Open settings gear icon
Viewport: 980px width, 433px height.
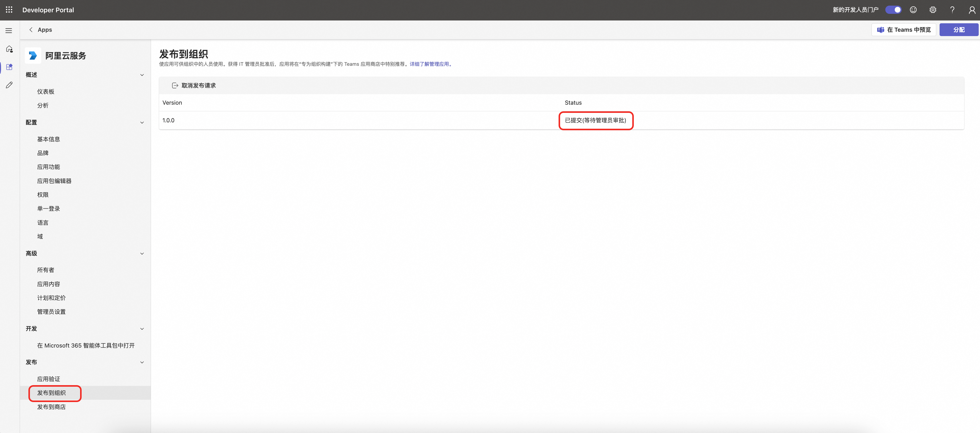point(933,10)
